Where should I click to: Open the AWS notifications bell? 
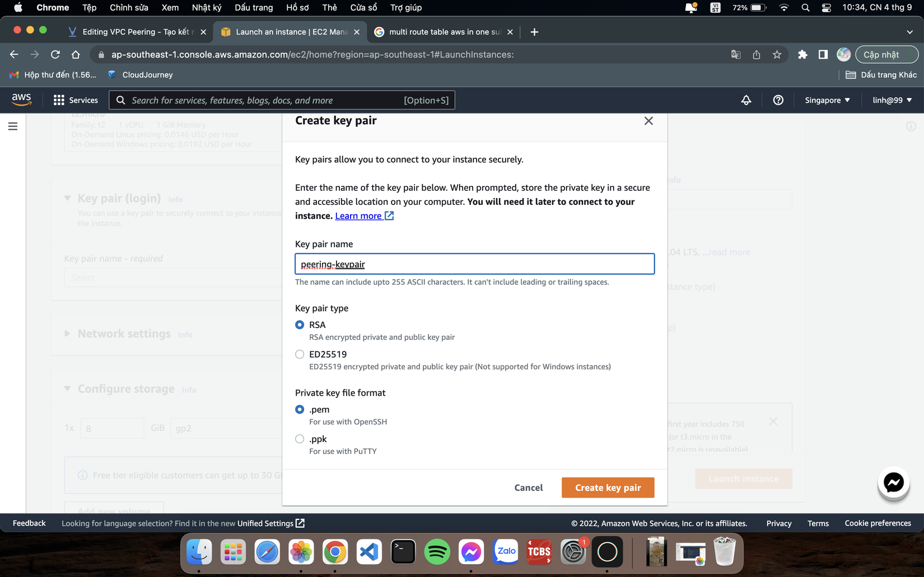pos(746,100)
